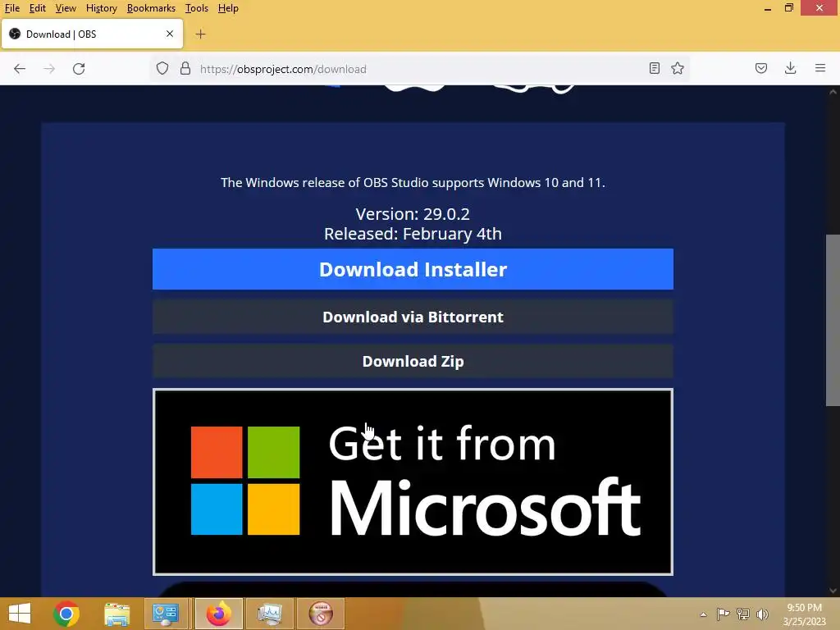Open the network tray icon

point(743,614)
